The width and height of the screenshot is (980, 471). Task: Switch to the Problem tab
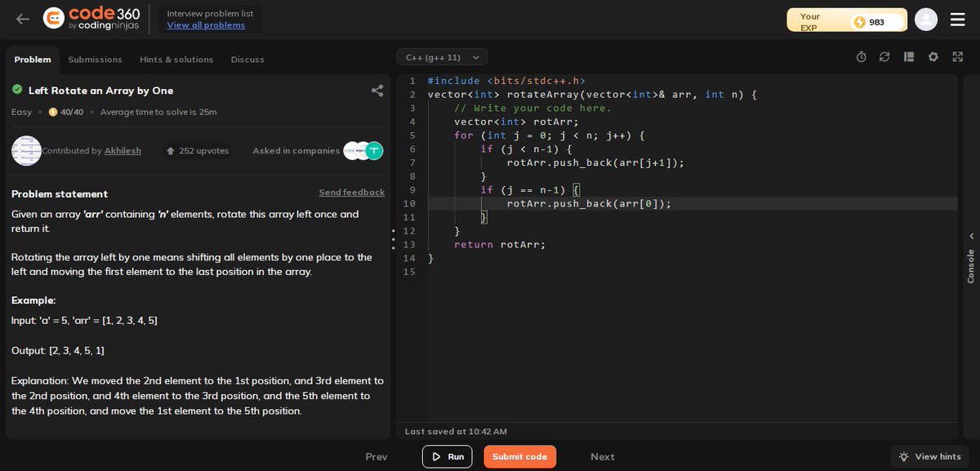(33, 60)
